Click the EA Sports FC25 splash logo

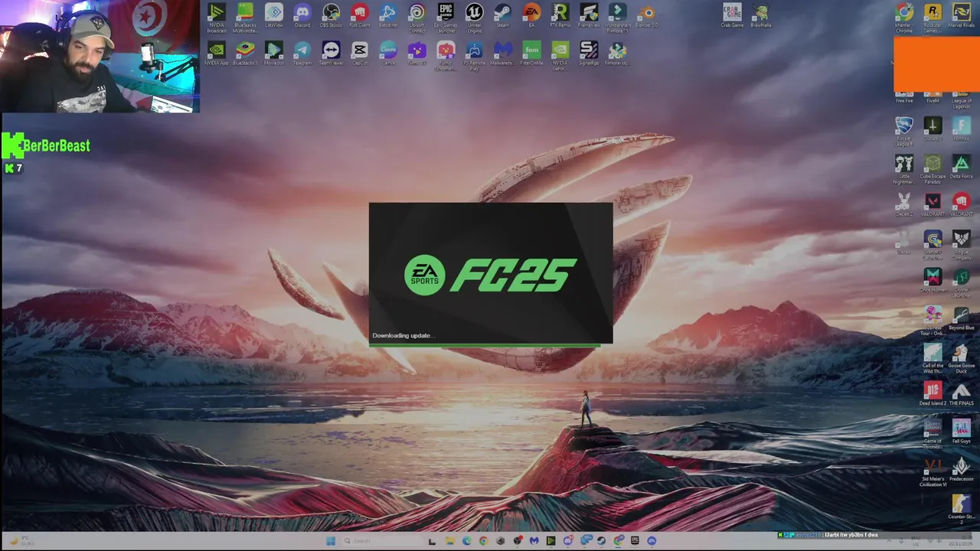click(x=490, y=275)
